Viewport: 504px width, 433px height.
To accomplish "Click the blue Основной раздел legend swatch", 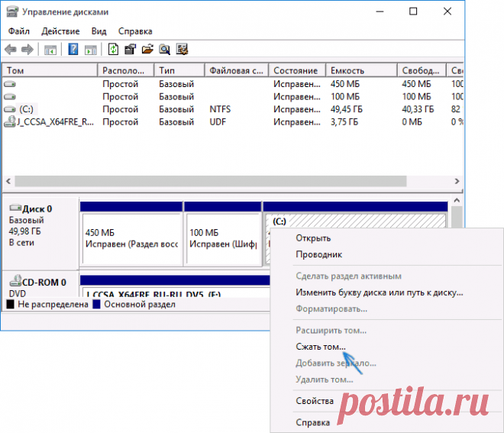I will (x=96, y=304).
